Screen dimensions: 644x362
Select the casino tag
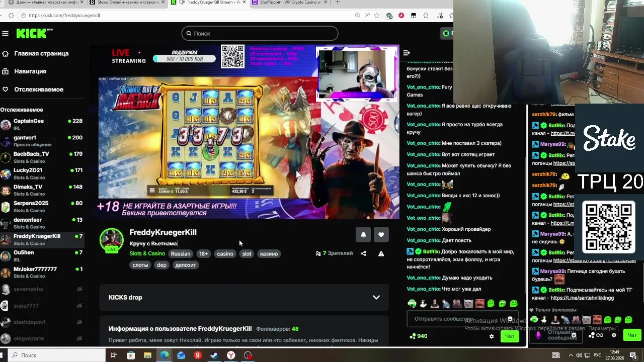(x=225, y=254)
